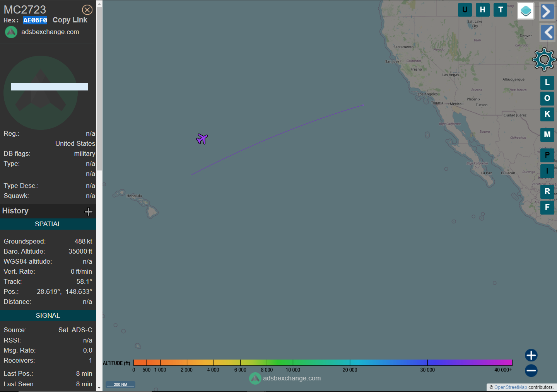This screenshot has width=557, height=392.
Task: Click the military DB flags value
Action: (85, 153)
